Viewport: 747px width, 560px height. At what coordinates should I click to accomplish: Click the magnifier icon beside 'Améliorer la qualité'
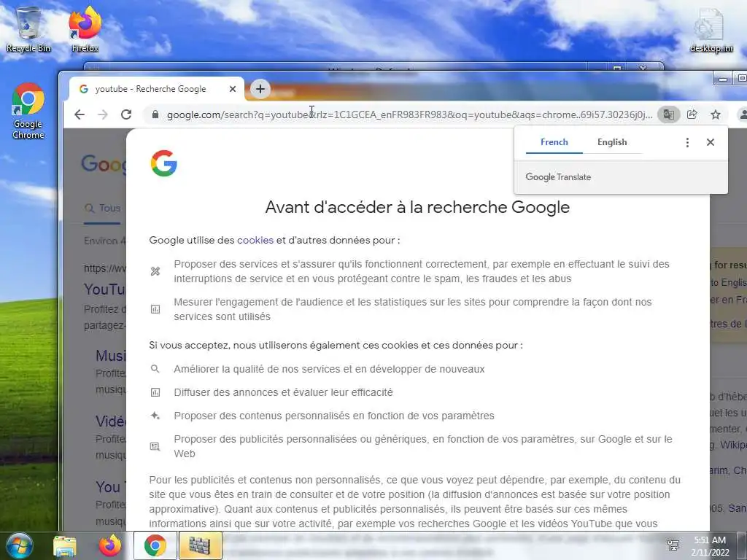click(x=155, y=369)
